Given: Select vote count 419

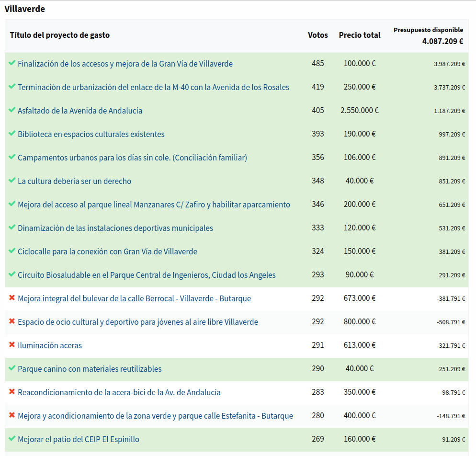Looking at the screenshot, I should tap(318, 87).
